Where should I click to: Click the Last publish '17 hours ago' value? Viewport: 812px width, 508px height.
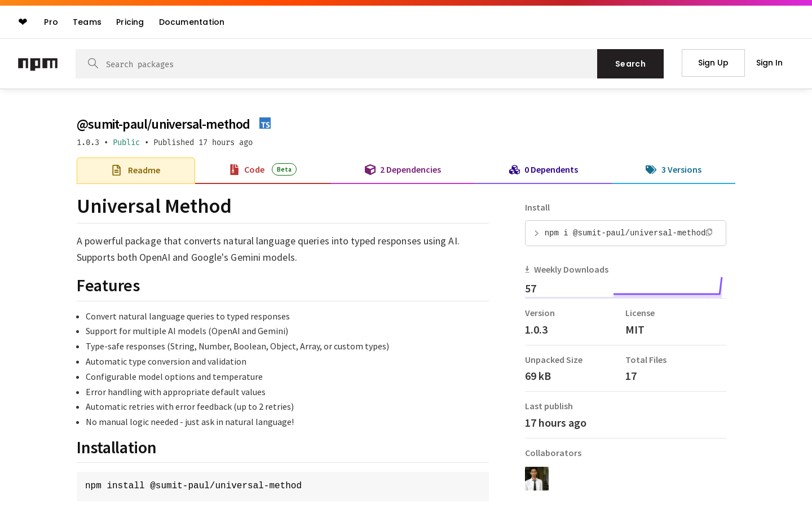point(555,423)
